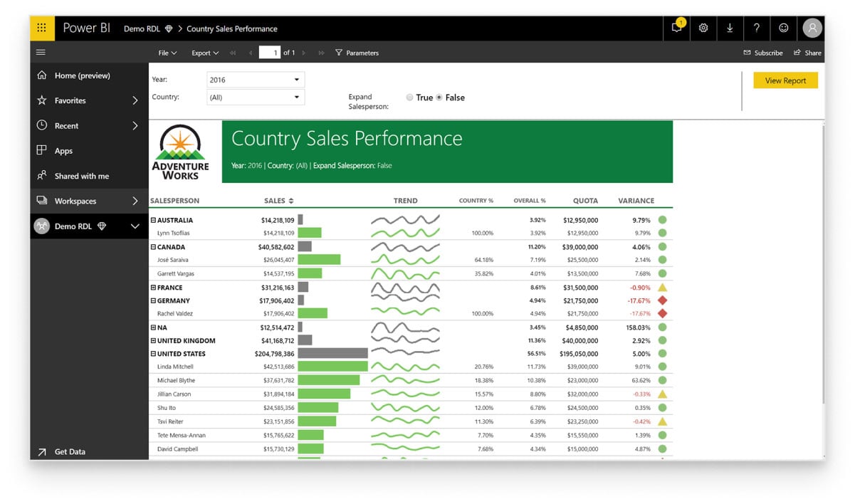Viewport: 855px width, 504px height.
Task: Open the Export menu
Action: [204, 53]
